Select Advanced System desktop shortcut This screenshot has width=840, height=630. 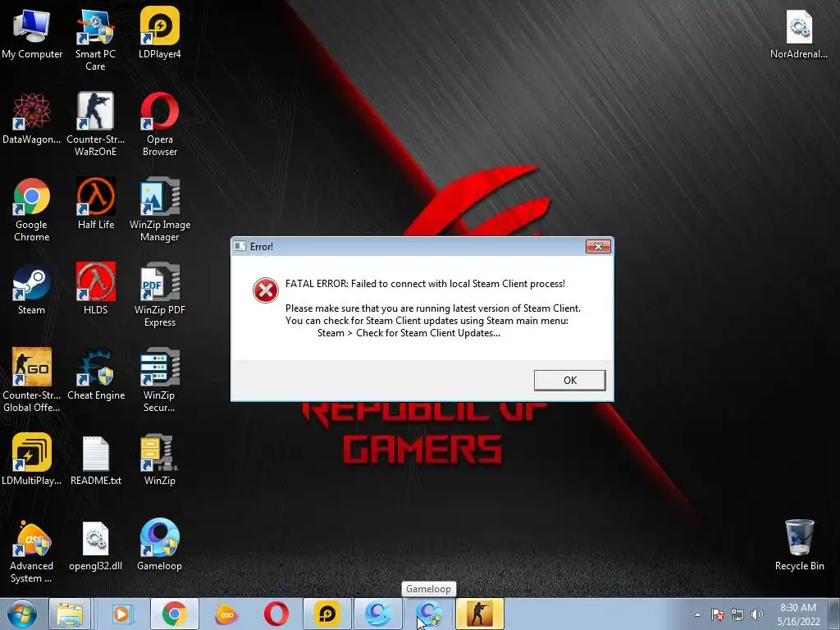(32, 550)
